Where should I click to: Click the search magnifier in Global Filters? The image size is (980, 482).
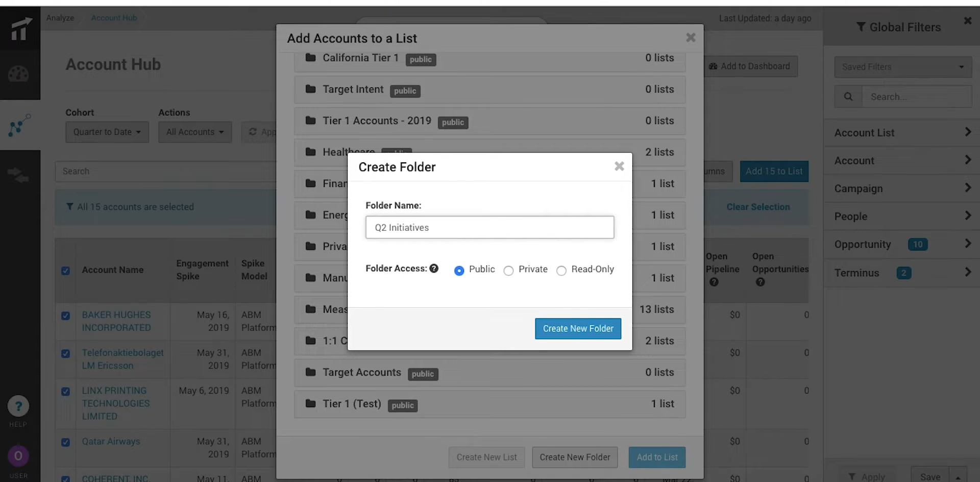(x=848, y=97)
